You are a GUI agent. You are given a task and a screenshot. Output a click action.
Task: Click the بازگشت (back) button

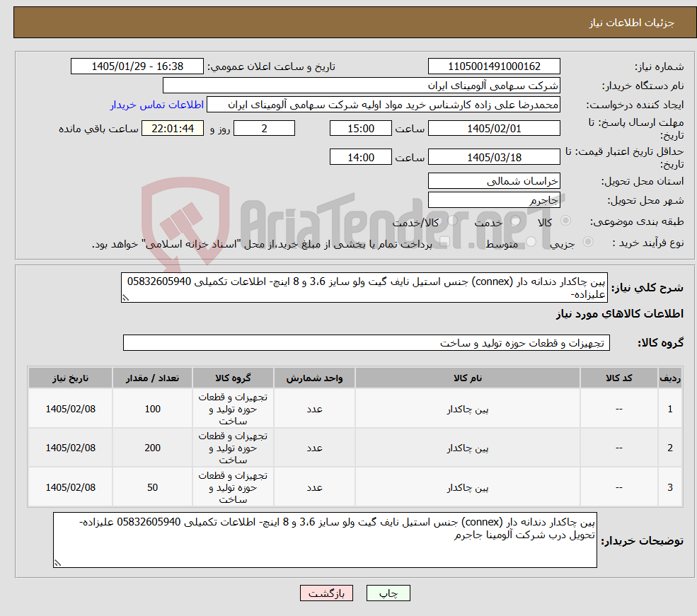tap(326, 593)
